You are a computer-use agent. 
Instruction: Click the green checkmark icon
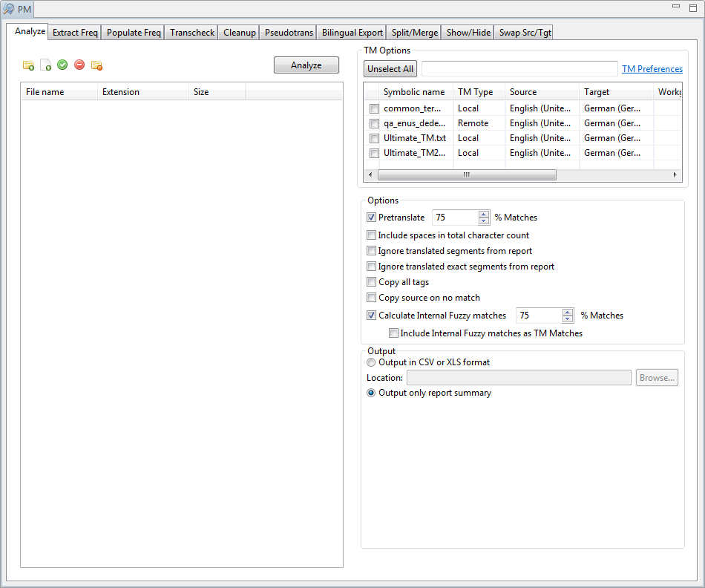(62, 65)
